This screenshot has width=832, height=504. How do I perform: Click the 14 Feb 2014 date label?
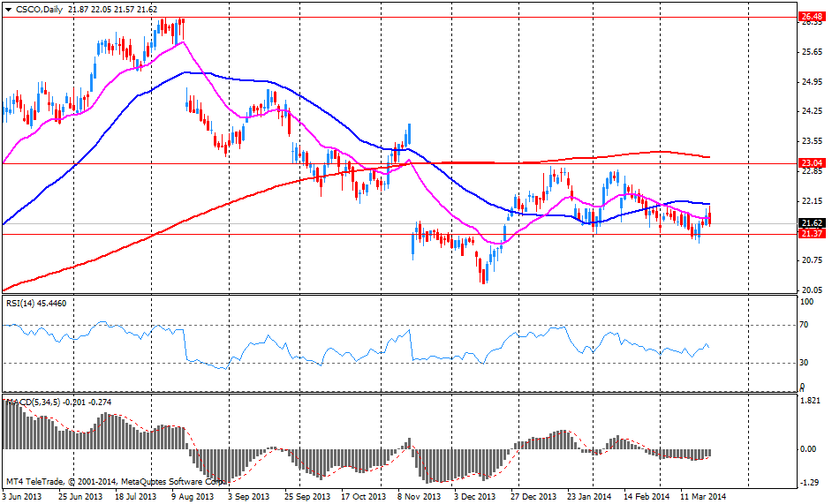tap(647, 497)
